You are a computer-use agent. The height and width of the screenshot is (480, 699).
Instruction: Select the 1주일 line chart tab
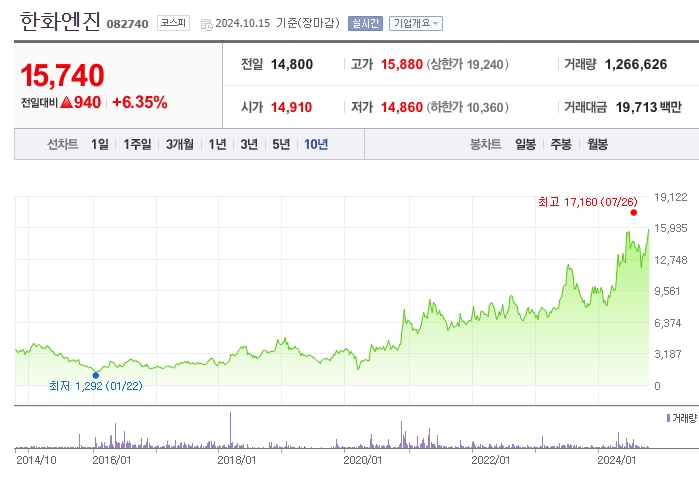click(x=137, y=144)
